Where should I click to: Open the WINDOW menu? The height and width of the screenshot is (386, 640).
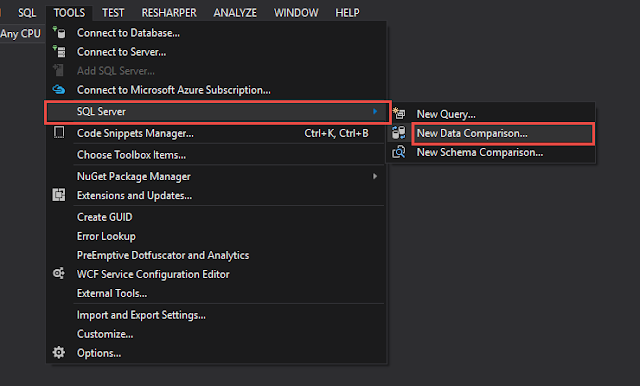coord(296,13)
